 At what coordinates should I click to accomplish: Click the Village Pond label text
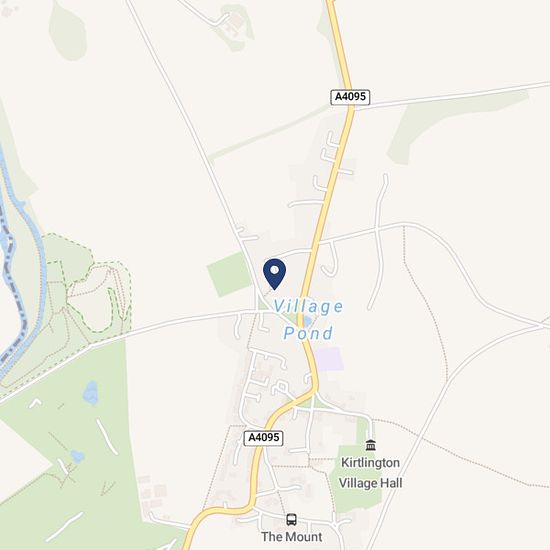pyautogui.click(x=308, y=320)
